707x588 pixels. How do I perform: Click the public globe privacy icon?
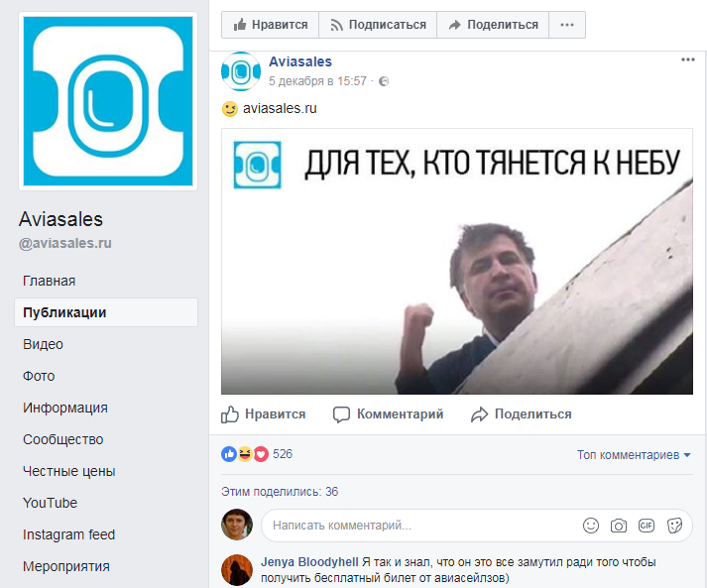tap(384, 81)
